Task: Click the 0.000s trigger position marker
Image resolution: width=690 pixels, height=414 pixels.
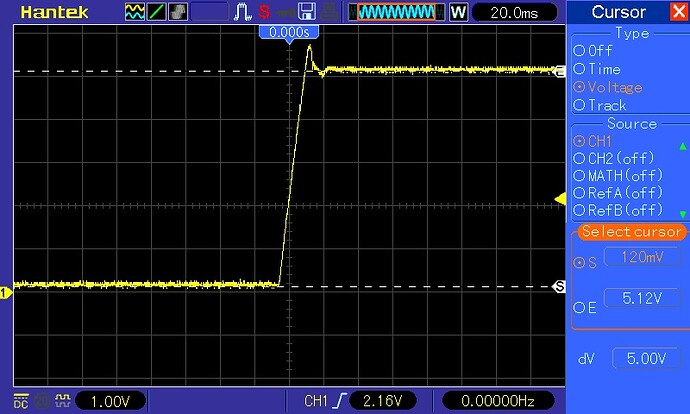Action: (288, 32)
